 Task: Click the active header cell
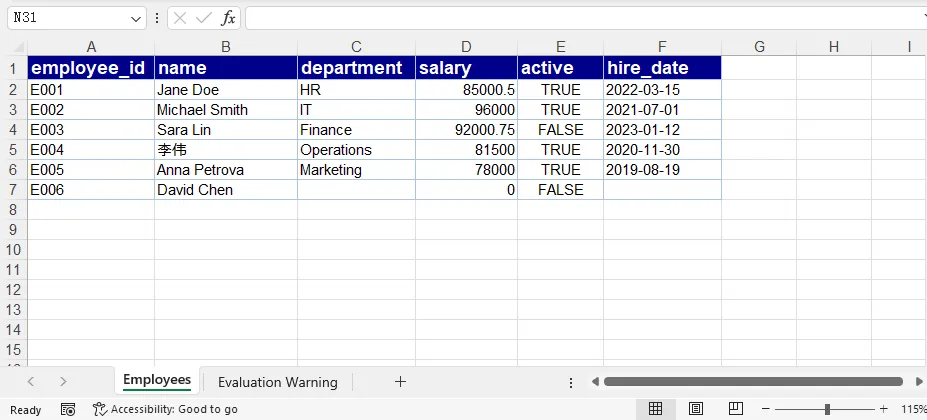click(560, 68)
